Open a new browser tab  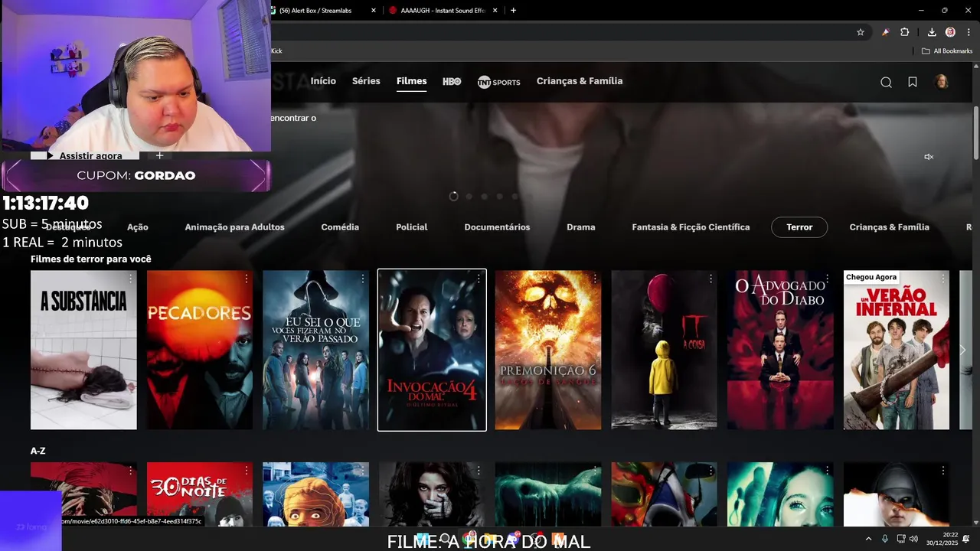[x=513, y=10]
